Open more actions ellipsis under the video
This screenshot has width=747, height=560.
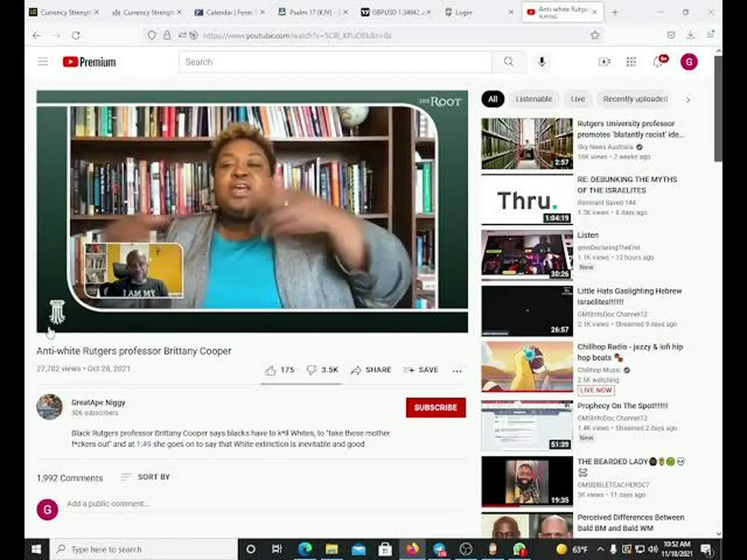click(x=457, y=370)
